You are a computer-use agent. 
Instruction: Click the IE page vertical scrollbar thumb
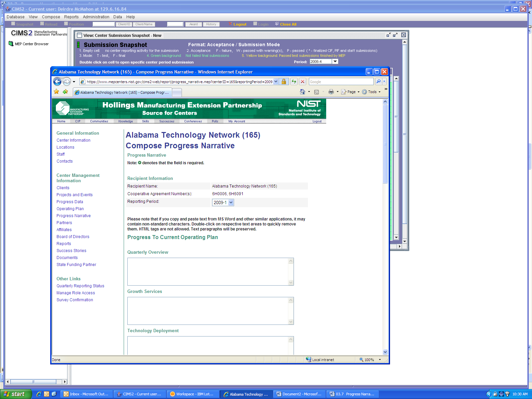(385, 144)
